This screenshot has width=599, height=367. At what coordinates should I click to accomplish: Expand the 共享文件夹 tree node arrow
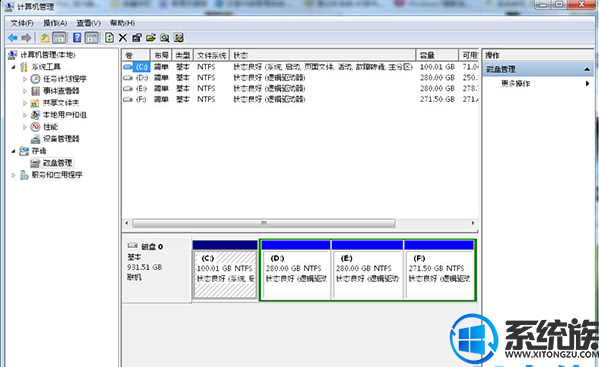[24, 103]
